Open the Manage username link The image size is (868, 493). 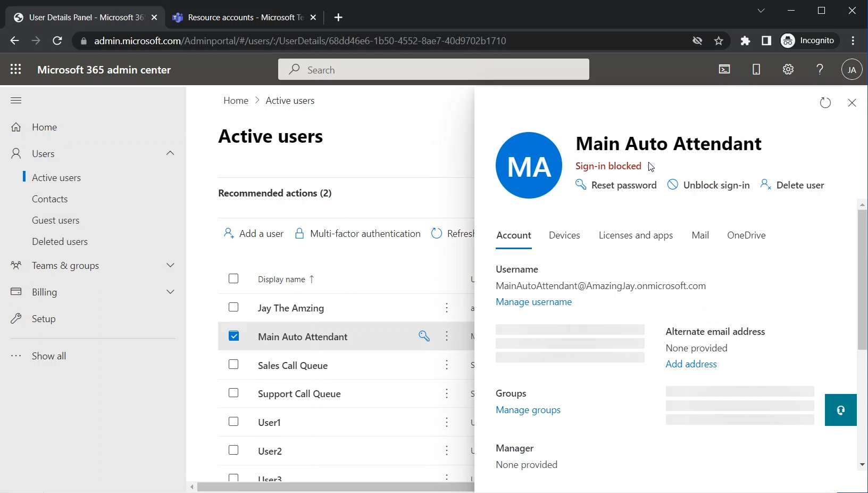tap(533, 302)
